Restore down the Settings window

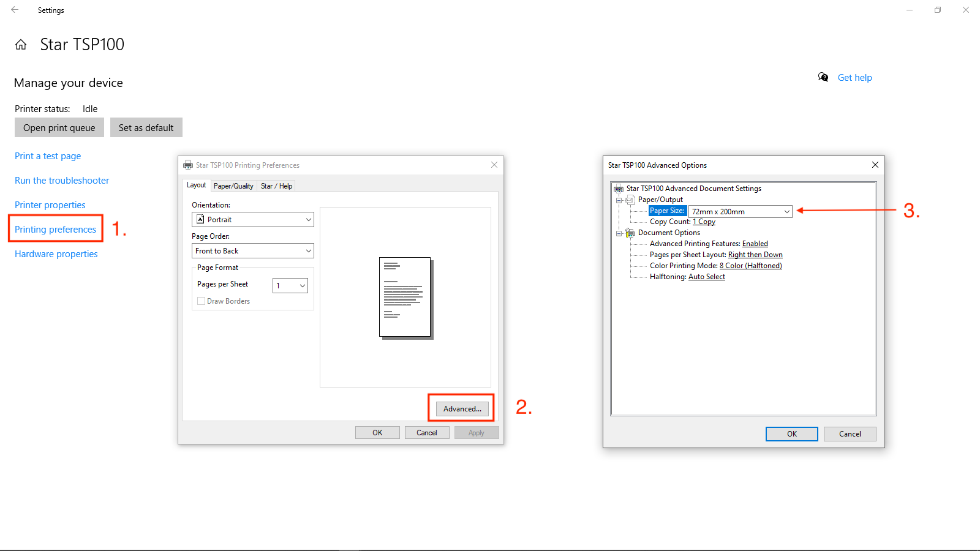coord(938,10)
